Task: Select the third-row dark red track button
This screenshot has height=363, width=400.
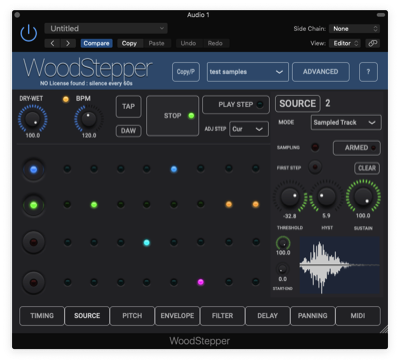Action: tap(33, 242)
